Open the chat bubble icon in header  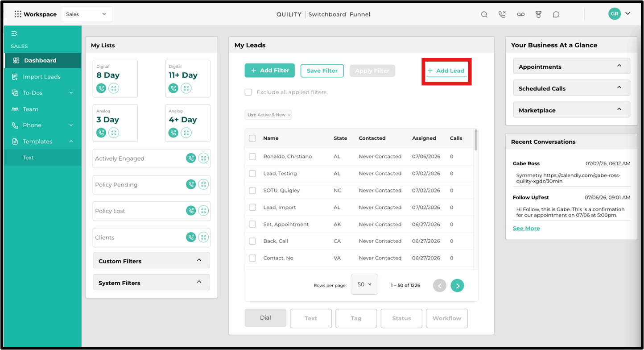tap(556, 14)
